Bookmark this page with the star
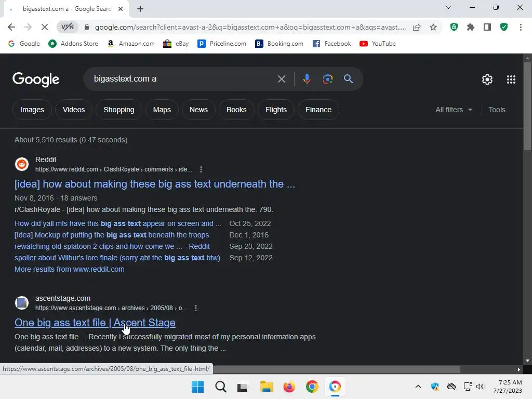532x399 pixels. click(433, 27)
